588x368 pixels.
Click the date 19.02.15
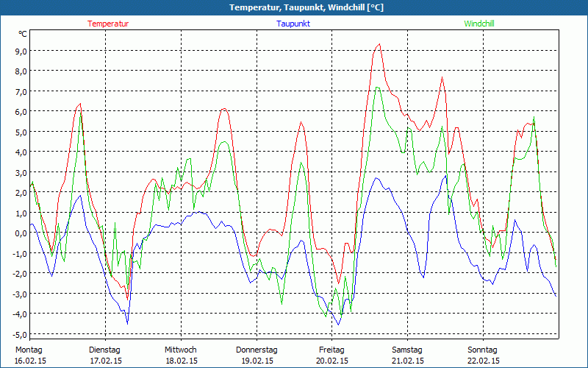pyautogui.click(x=257, y=361)
